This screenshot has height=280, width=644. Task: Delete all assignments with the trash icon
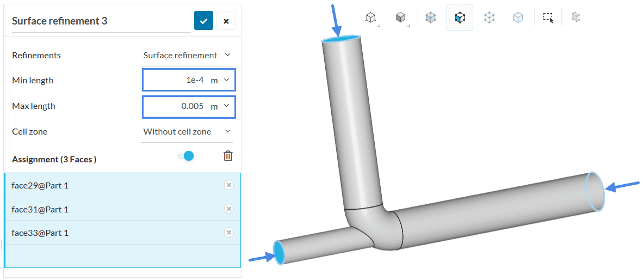coord(228,156)
